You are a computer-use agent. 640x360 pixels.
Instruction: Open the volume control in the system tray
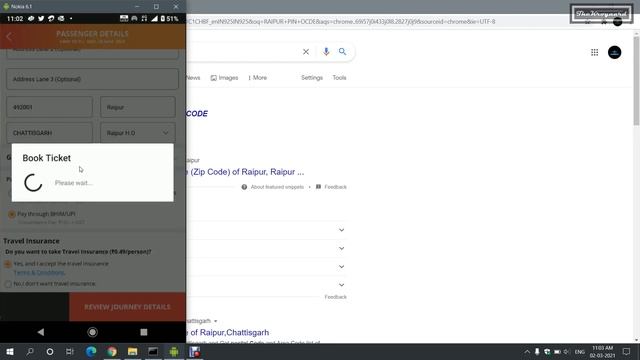click(x=567, y=351)
